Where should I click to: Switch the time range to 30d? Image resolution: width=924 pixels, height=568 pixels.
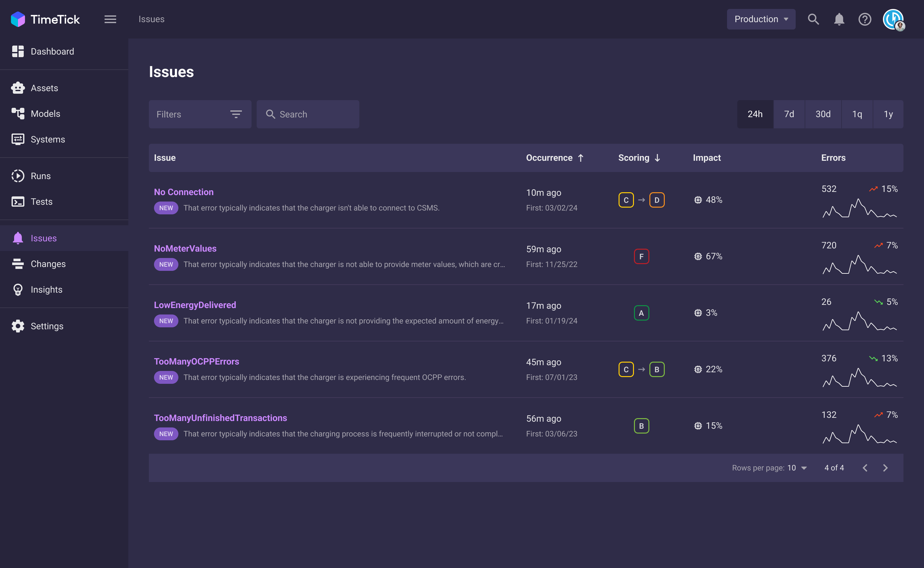coord(823,114)
